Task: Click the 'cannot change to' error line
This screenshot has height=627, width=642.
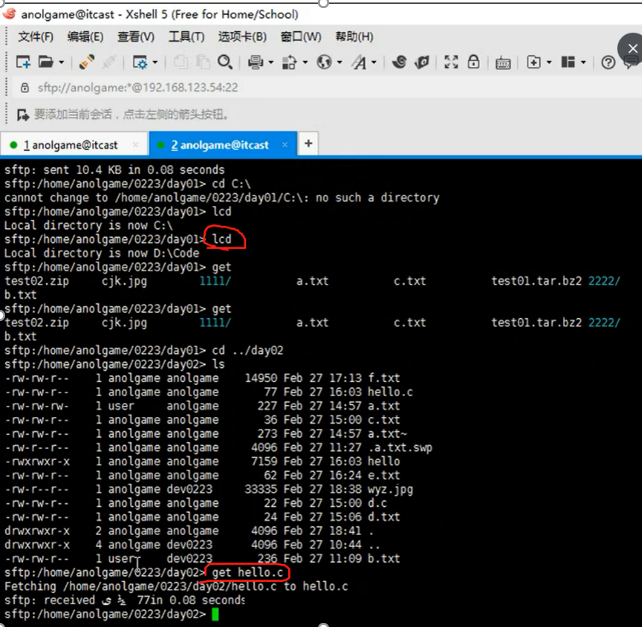Action: click(222, 197)
